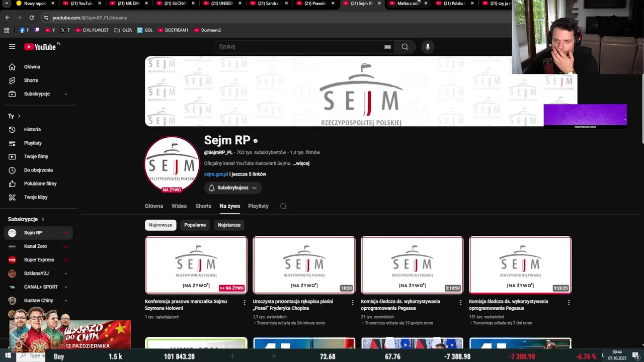Open options for the 21 tys. Pegasus video

[x=461, y=302]
